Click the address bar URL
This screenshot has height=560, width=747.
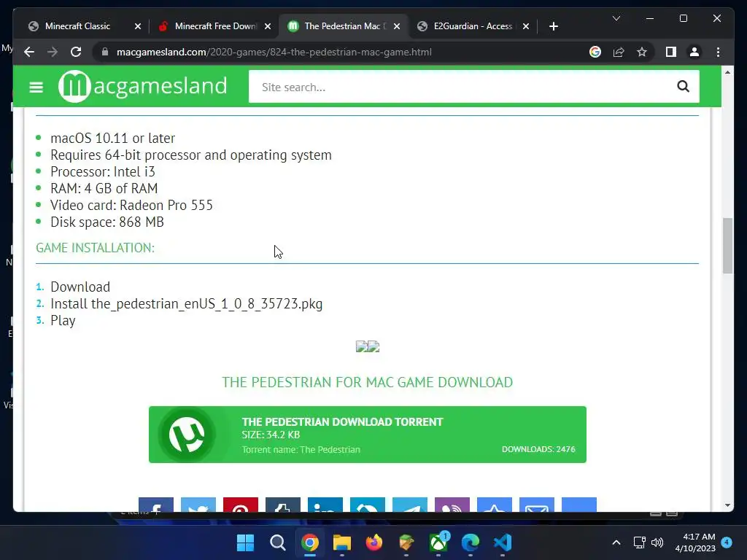(274, 52)
